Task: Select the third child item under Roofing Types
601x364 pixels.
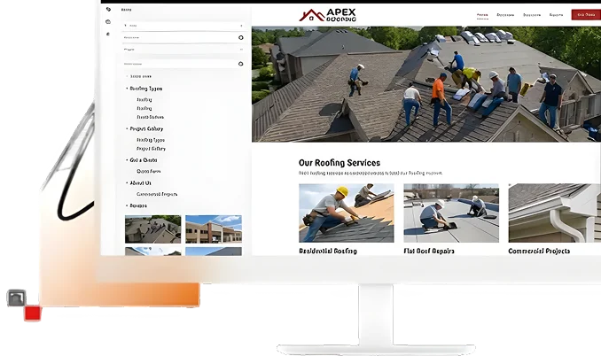Action: (x=151, y=117)
